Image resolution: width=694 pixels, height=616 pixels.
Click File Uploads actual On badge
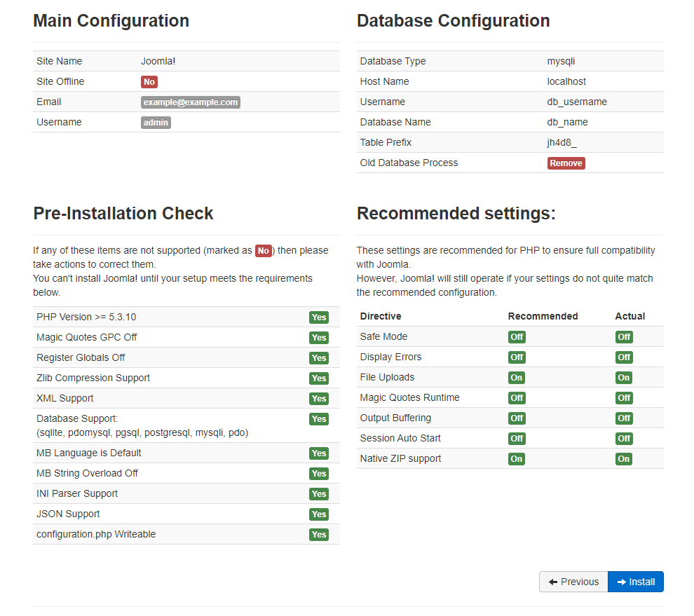[624, 378]
